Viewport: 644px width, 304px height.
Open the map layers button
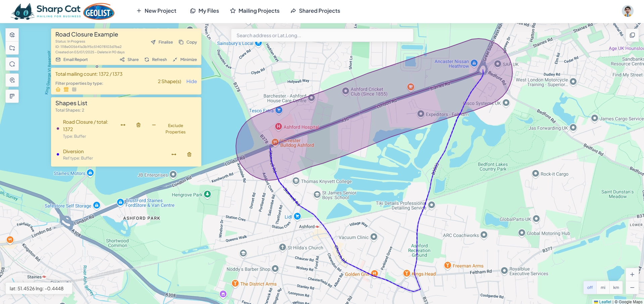click(x=632, y=35)
